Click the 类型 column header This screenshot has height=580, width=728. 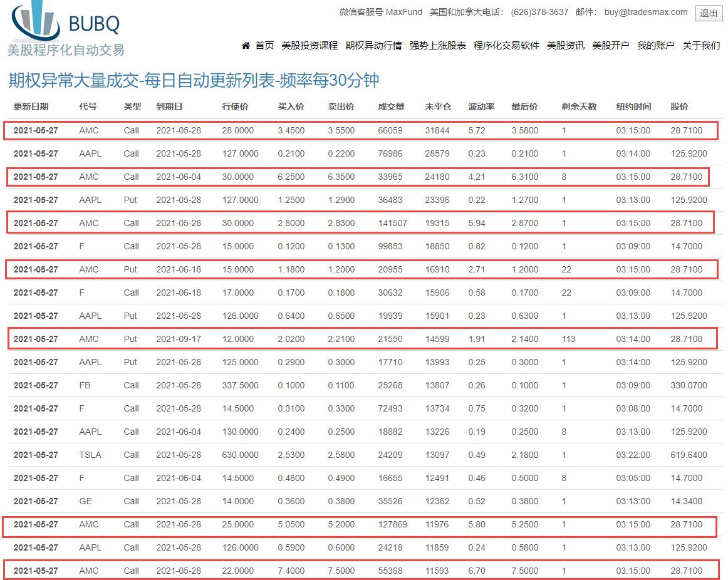tap(132, 106)
